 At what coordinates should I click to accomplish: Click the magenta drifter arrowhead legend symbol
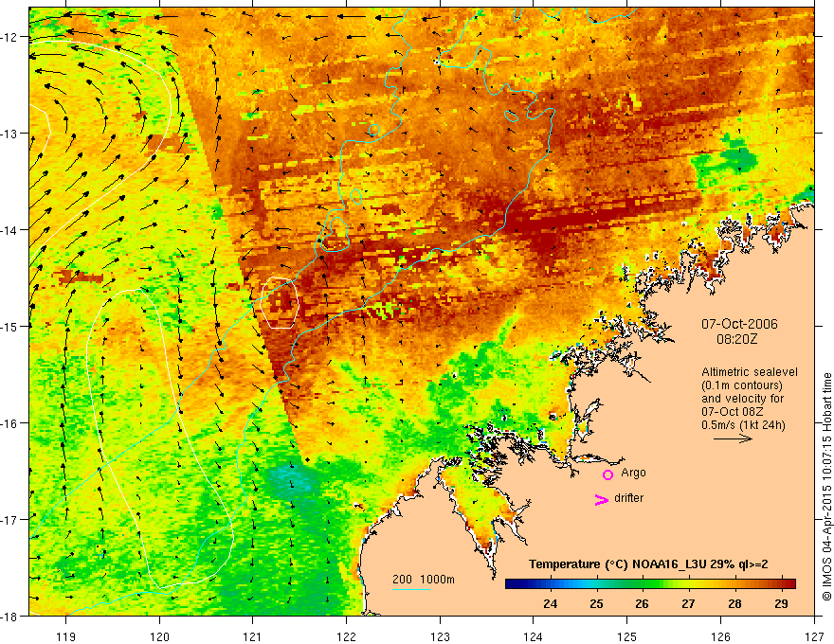tap(601, 500)
